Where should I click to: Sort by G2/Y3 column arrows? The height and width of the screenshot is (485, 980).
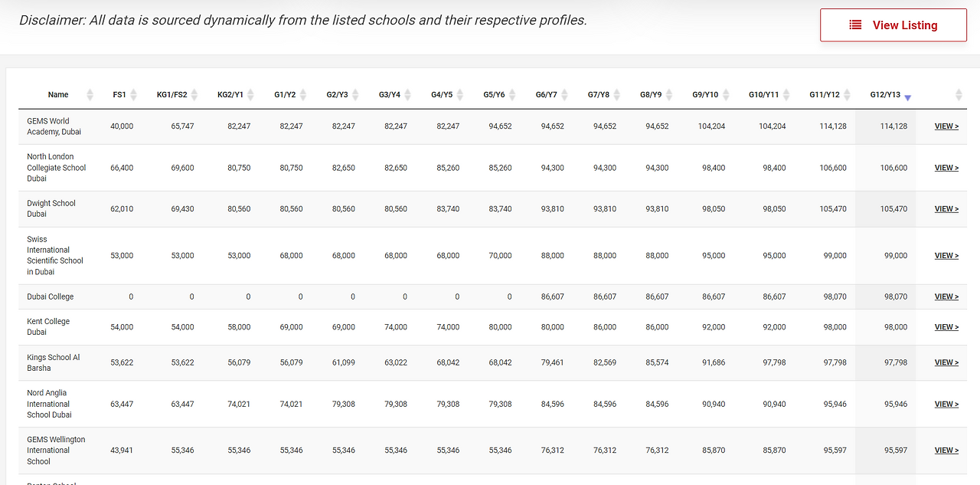[356, 95]
